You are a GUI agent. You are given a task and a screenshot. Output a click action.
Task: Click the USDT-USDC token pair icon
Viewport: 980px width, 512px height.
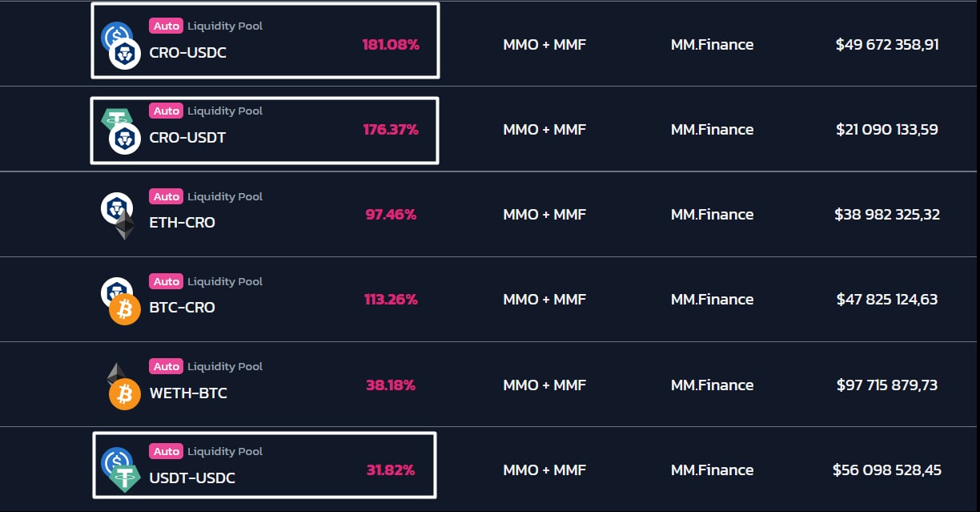pos(120,470)
